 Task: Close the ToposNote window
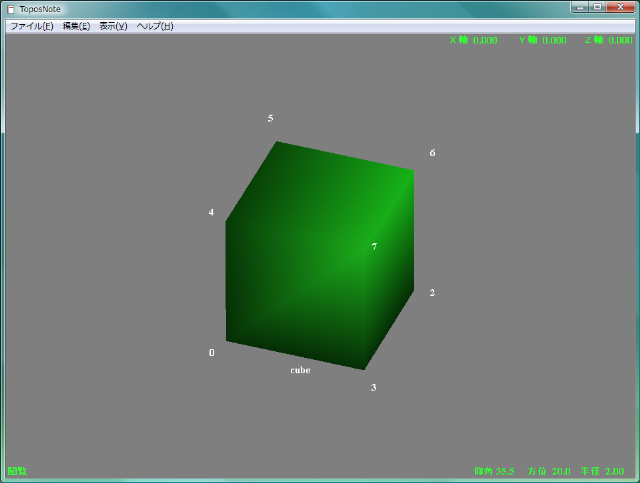coord(620,7)
